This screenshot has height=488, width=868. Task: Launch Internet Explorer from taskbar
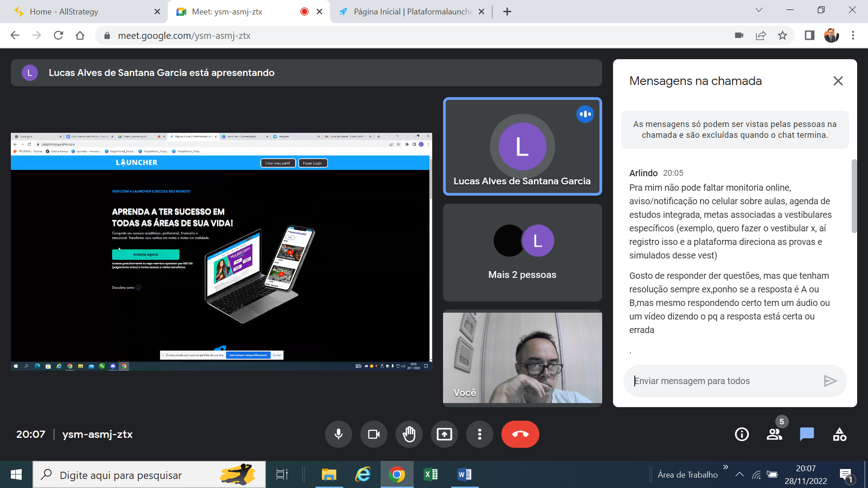pos(363,474)
